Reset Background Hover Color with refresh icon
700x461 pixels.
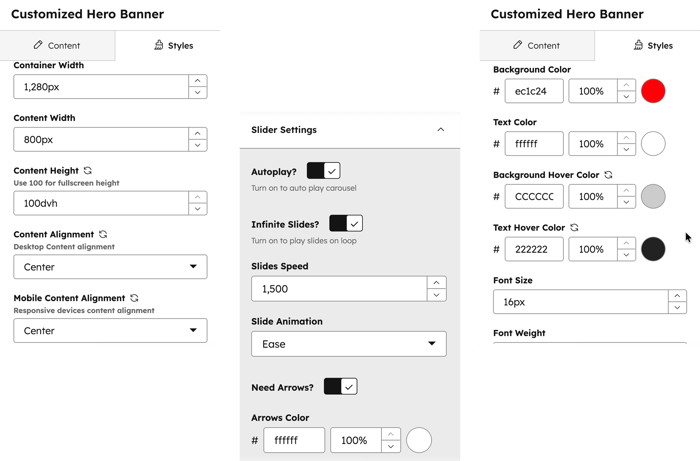[608, 175]
